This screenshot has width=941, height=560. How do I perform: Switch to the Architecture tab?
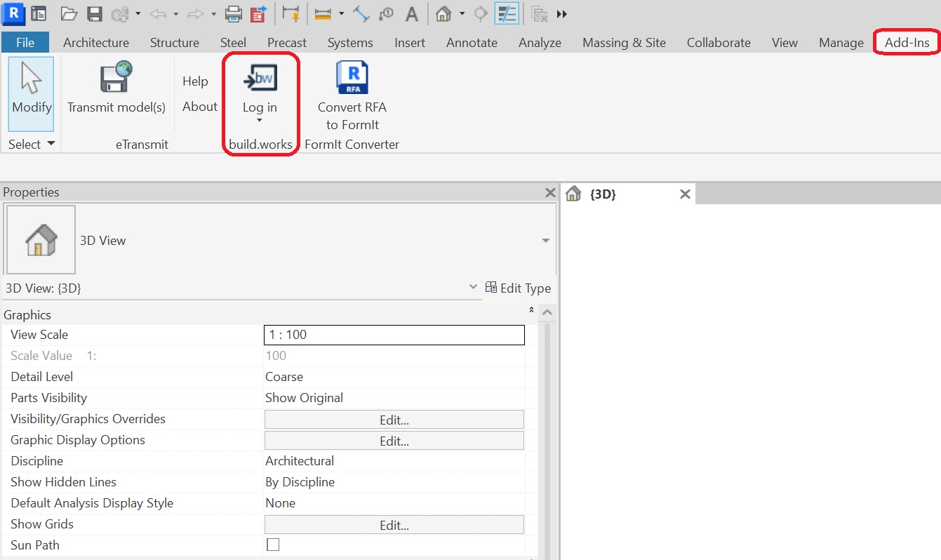(x=96, y=42)
